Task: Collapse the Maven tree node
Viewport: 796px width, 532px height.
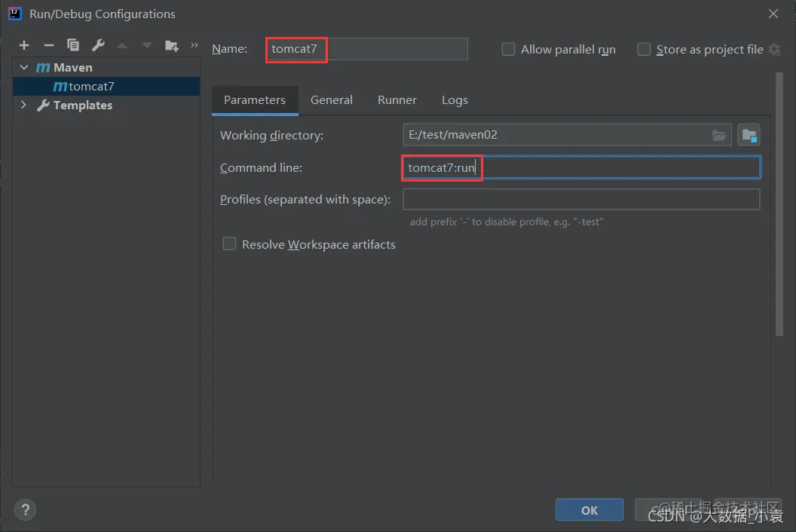Action: click(24, 67)
